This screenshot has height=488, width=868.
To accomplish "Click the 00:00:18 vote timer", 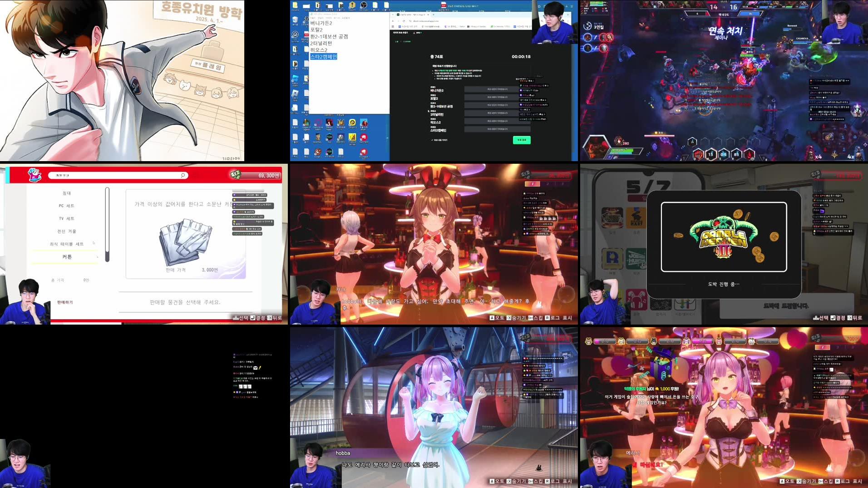I will point(521,57).
